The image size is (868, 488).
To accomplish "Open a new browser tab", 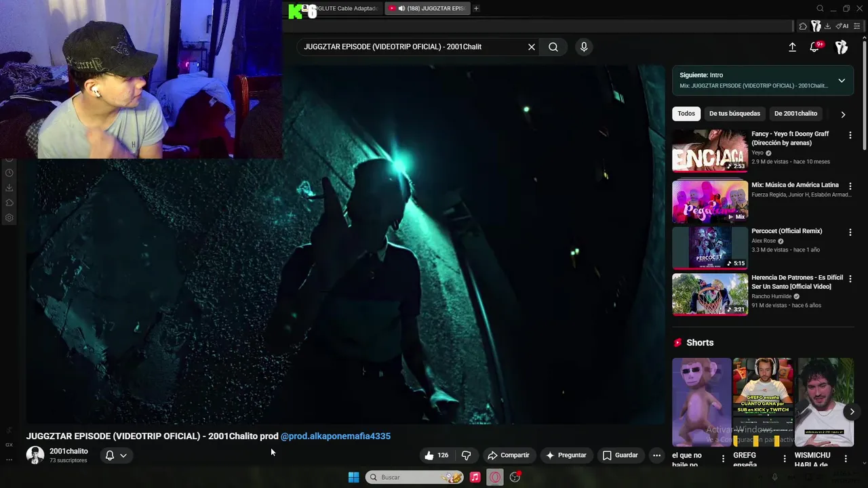I will [x=476, y=8].
